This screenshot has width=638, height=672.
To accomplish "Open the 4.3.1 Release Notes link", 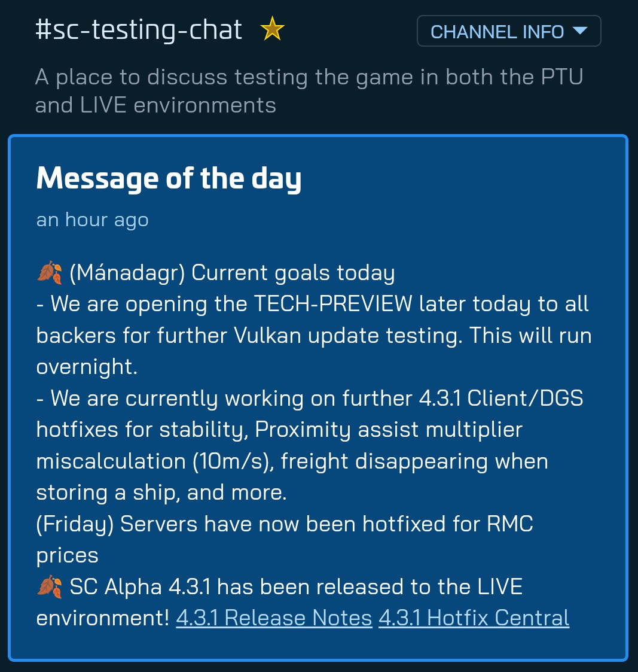I will tap(274, 618).
